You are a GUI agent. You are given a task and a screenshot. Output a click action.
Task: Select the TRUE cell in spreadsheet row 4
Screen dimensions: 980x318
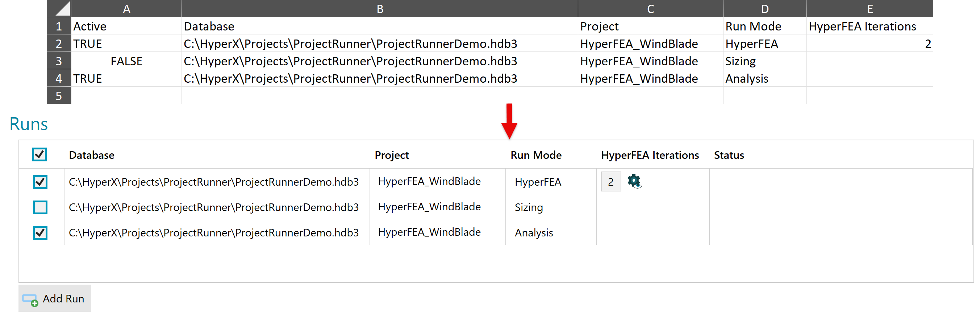coord(126,78)
